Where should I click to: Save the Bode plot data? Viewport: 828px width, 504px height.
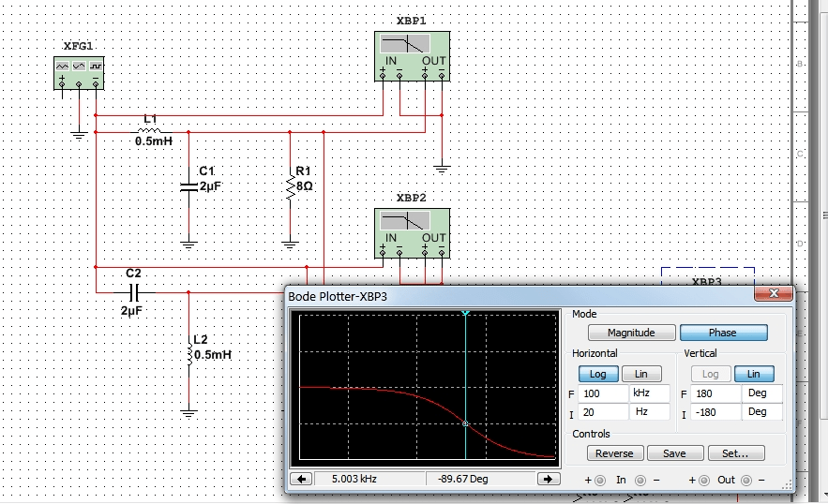[675, 453]
